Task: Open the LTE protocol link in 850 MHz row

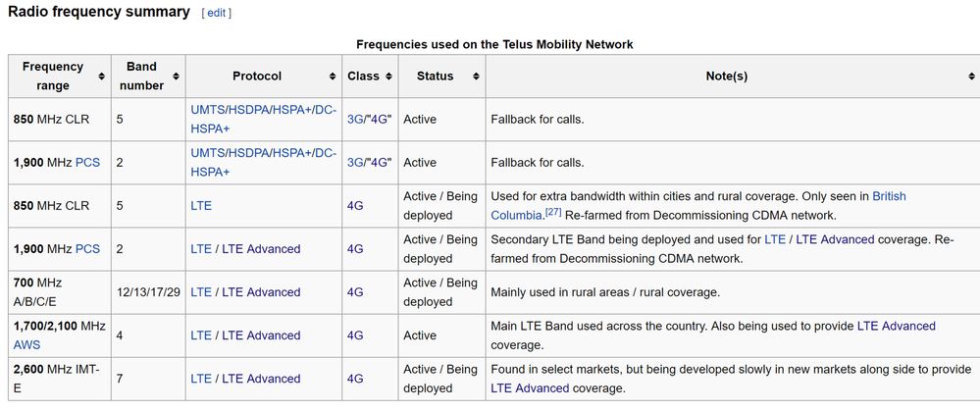Action: tap(201, 206)
